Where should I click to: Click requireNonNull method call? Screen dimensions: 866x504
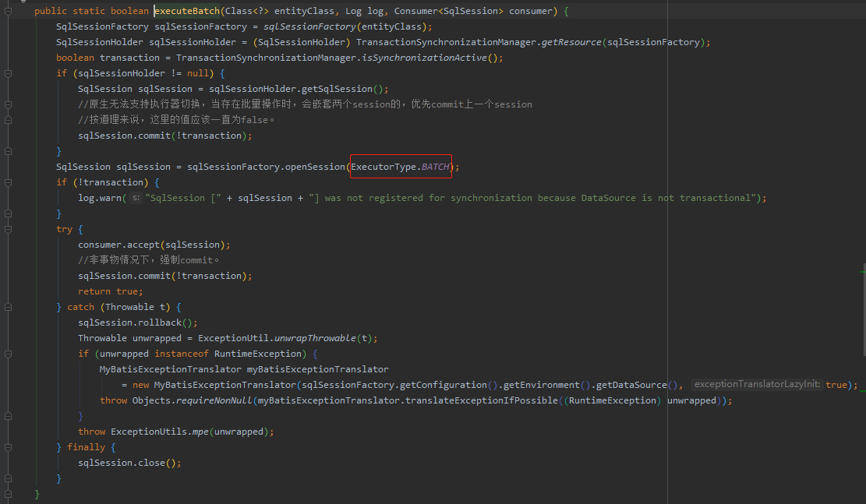[x=214, y=400]
